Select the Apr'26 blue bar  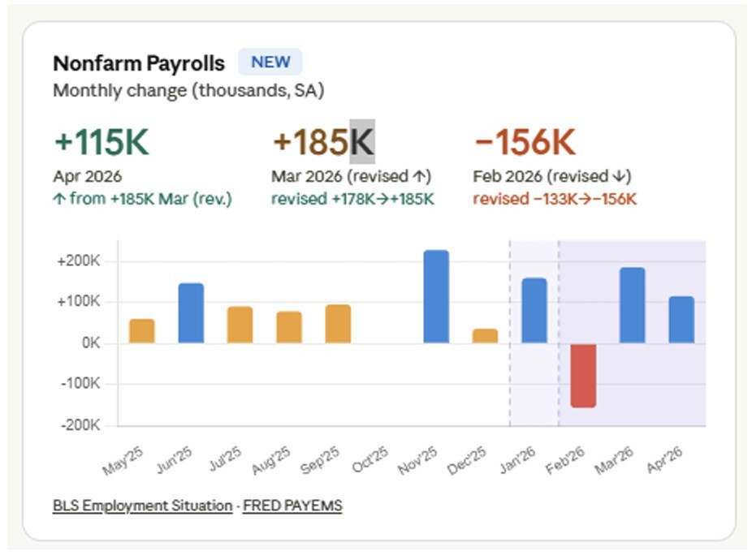tap(681, 320)
